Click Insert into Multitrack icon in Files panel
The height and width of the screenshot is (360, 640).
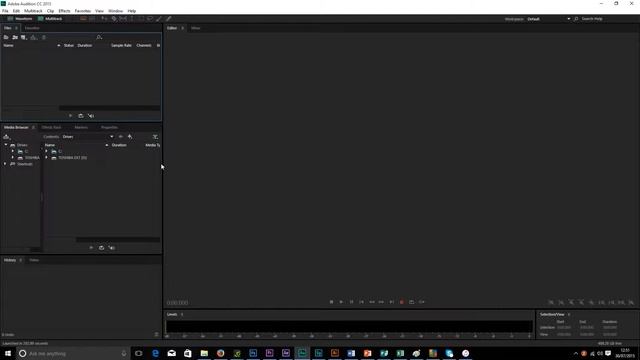click(33, 37)
